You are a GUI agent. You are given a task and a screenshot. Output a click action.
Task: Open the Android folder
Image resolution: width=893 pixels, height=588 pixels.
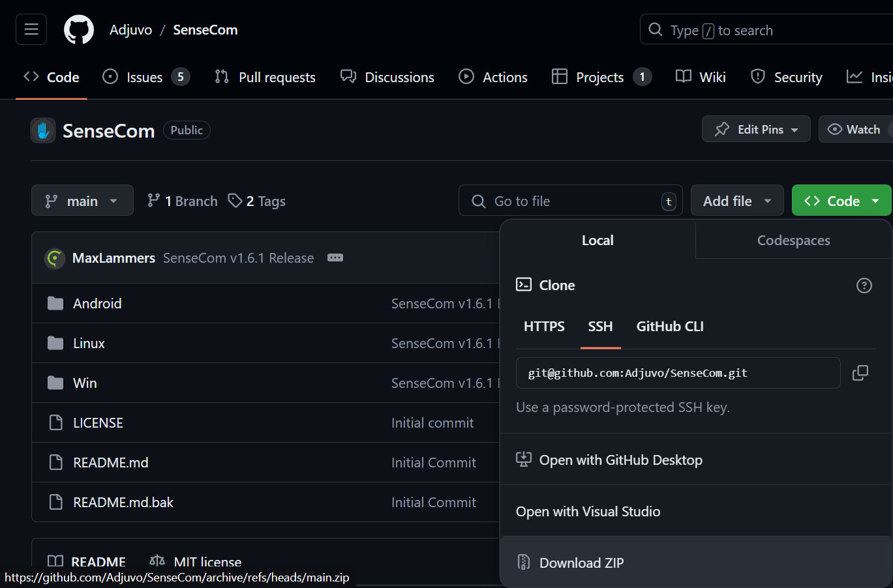coord(97,303)
